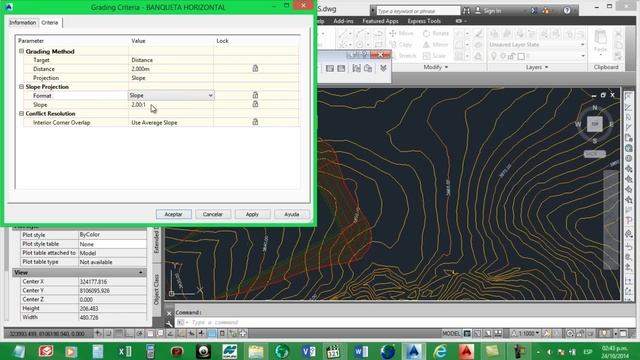Screen dimensions: 640x360
Task: Open the Help question mark icon
Action: coord(567,11)
